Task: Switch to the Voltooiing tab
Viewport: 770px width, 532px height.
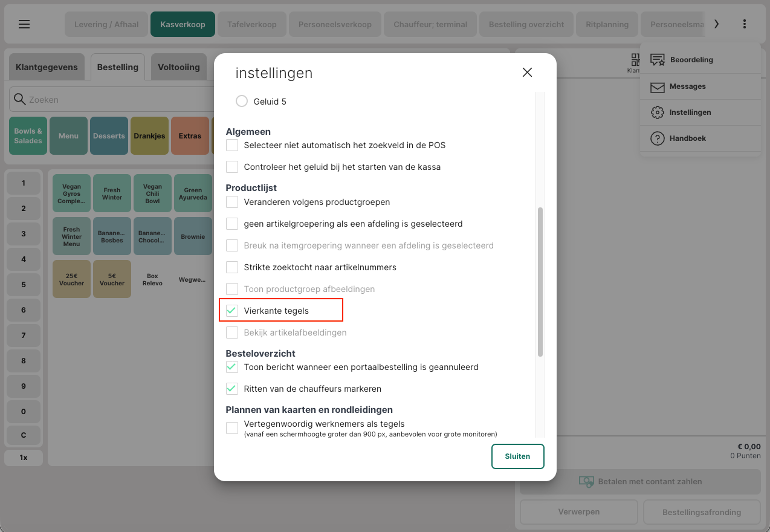Action: 179,67
